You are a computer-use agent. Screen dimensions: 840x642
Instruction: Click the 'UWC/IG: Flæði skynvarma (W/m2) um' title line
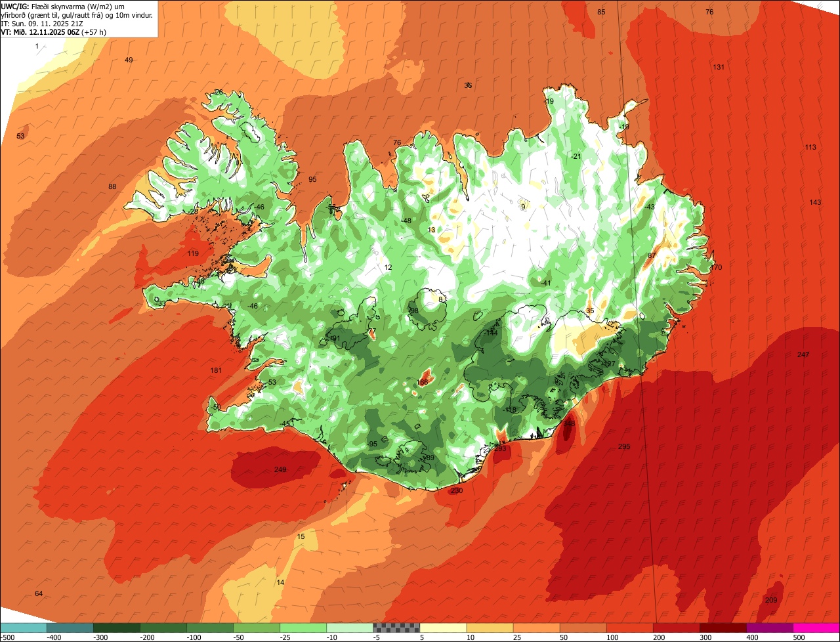pyautogui.click(x=63, y=6)
